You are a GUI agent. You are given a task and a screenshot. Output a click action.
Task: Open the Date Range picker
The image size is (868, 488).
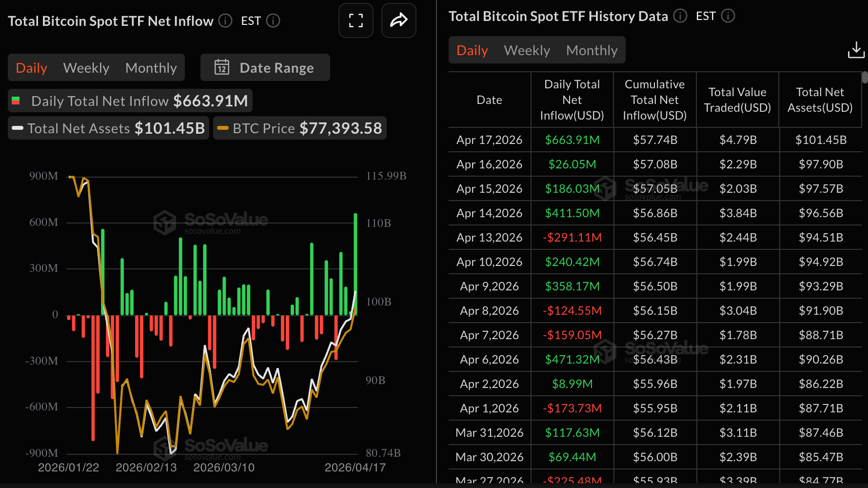click(276, 68)
